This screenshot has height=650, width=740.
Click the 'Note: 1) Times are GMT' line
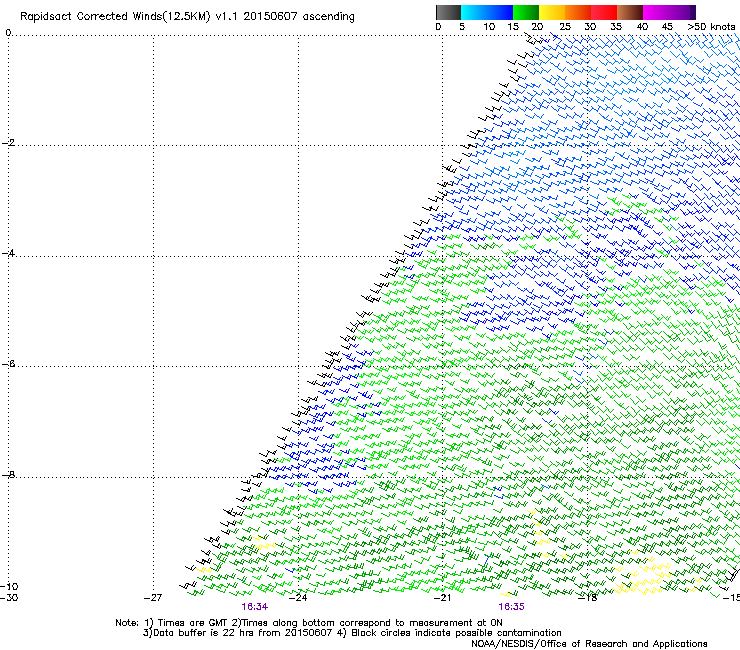pos(309,623)
